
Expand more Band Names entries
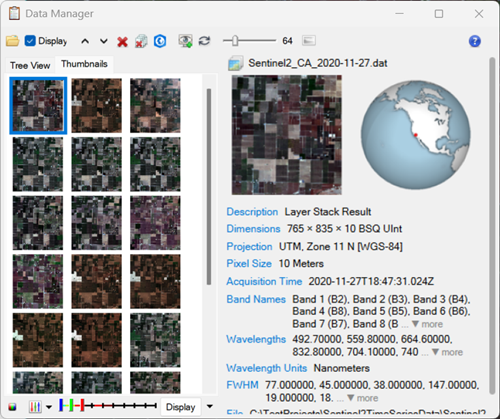tap(427, 324)
